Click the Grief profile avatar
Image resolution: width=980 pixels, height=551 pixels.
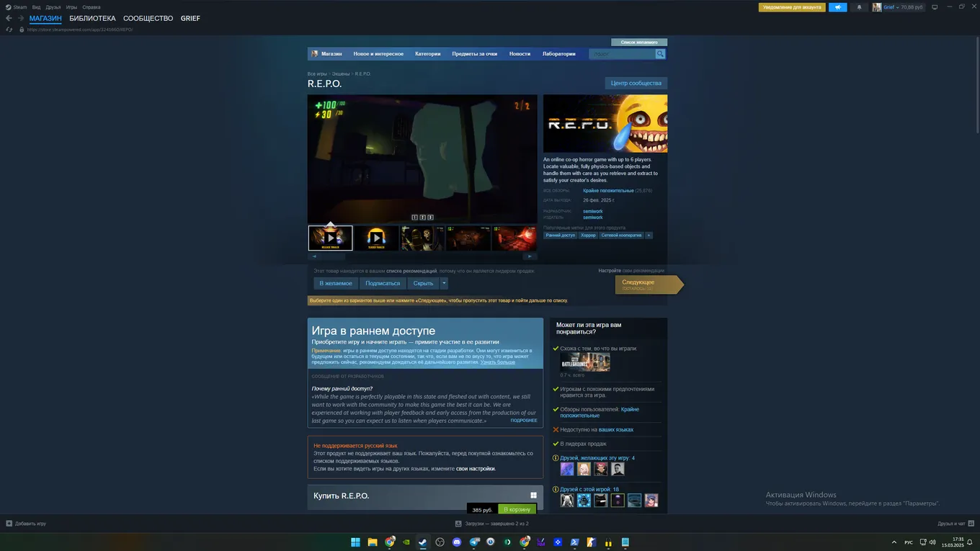click(877, 7)
